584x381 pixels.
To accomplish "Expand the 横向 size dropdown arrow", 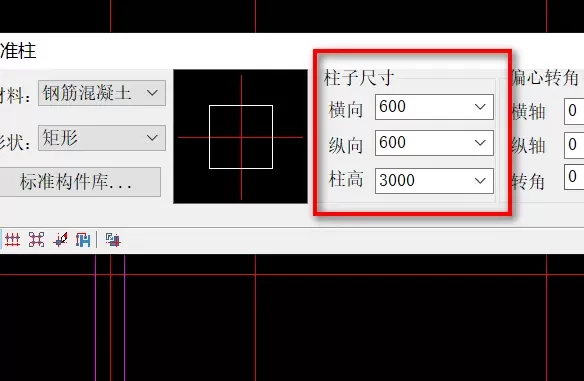I will (480, 107).
